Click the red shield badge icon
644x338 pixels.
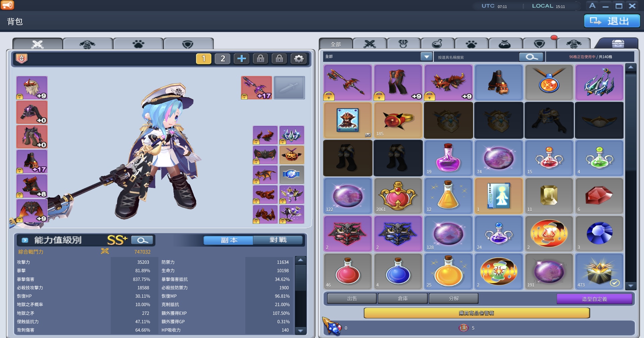tap(22, 58)
